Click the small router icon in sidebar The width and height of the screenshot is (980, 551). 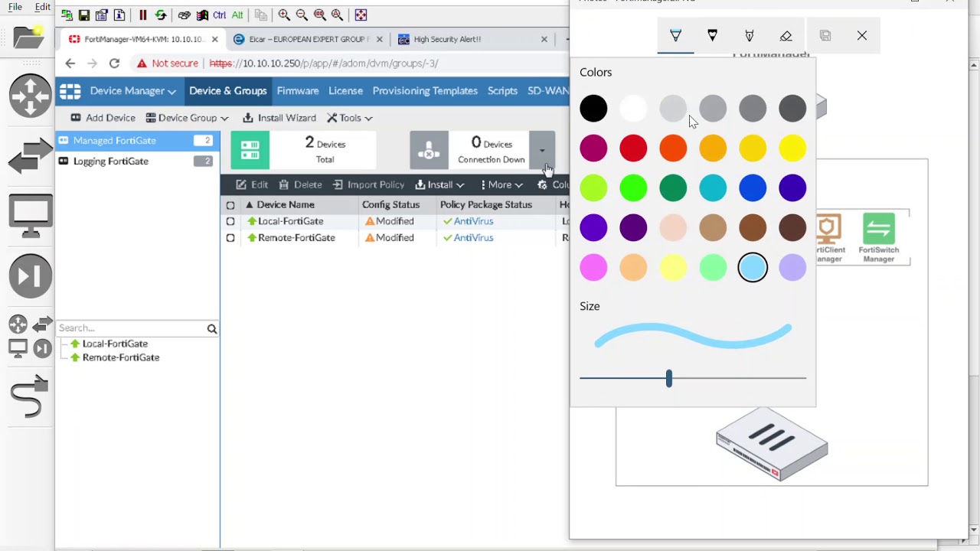18,324
